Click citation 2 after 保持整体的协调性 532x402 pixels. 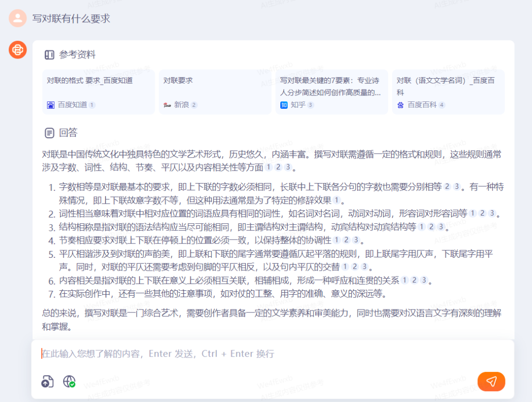click(x=346, y=240)
